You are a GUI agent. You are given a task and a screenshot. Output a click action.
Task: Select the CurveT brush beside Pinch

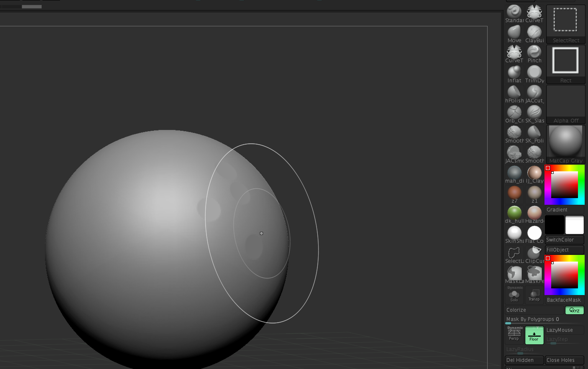(x=514, y=54)
